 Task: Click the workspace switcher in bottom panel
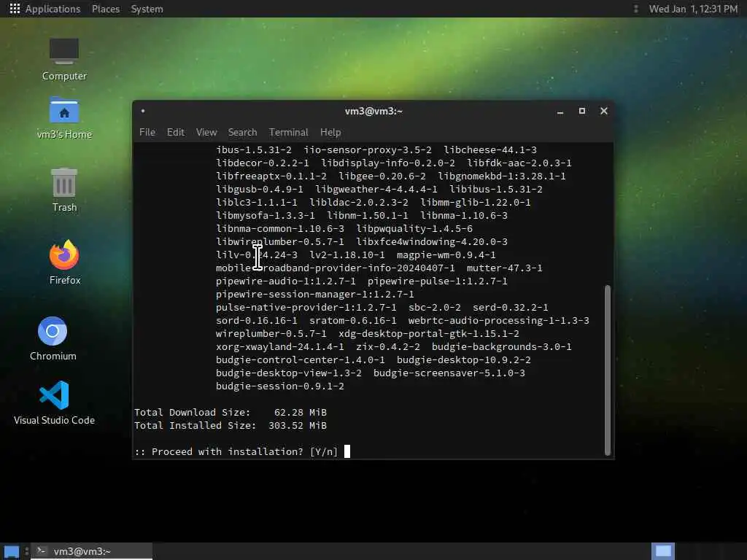[x=662, y=551]
